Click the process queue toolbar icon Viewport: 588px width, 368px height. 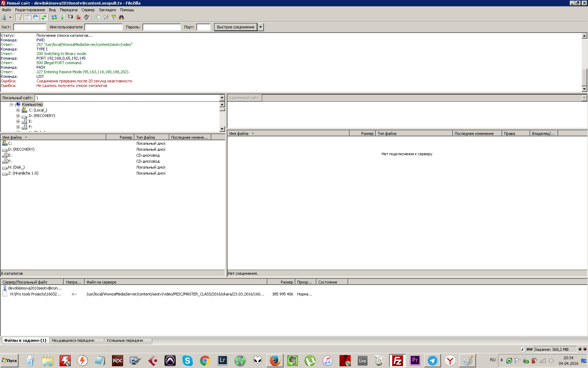click(x=62, y=17)
